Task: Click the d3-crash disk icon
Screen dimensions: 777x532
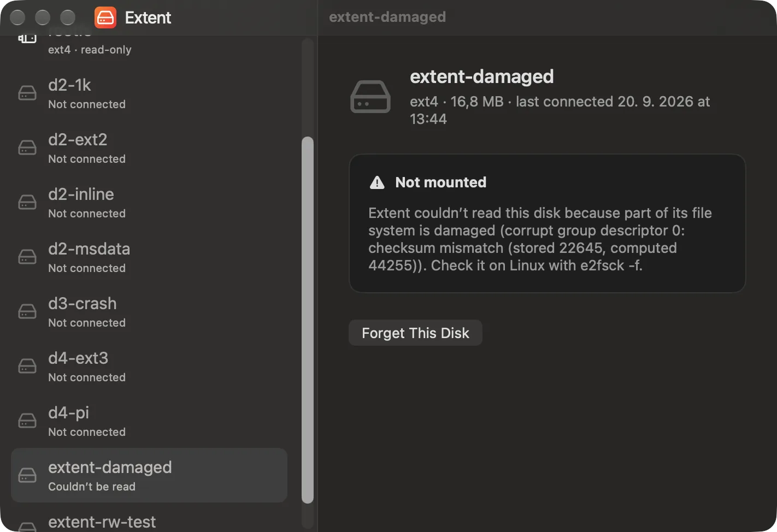Action: click(x=27, y=311)
